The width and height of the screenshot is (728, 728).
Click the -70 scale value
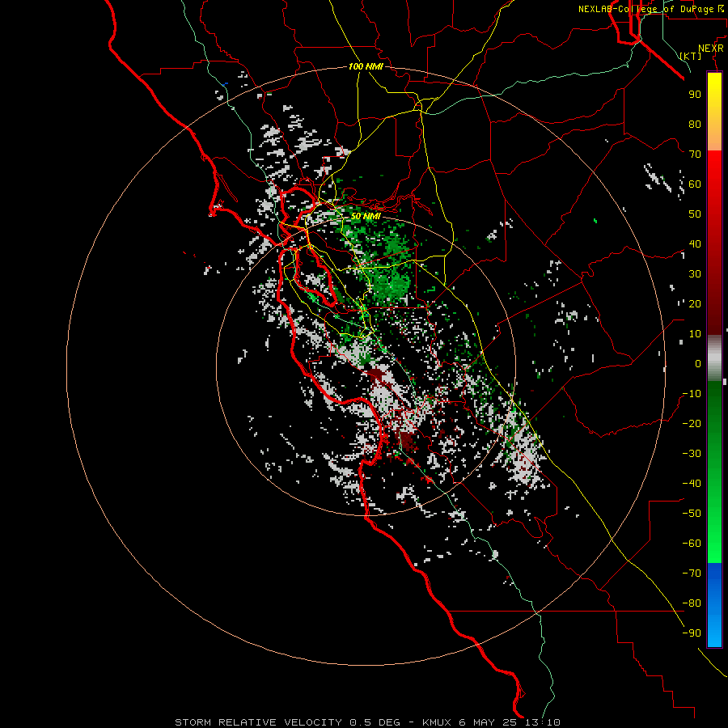pyautogui.click(x=692, y=574)
